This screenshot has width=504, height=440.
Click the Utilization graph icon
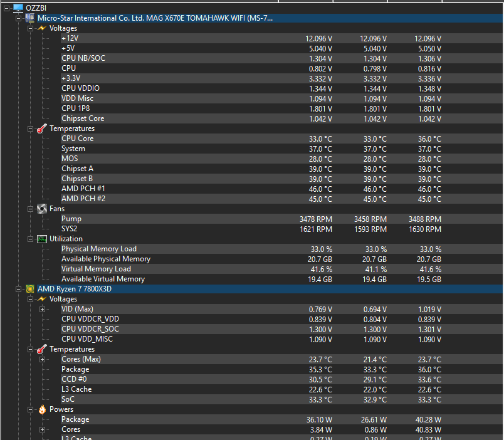[42, 239]
